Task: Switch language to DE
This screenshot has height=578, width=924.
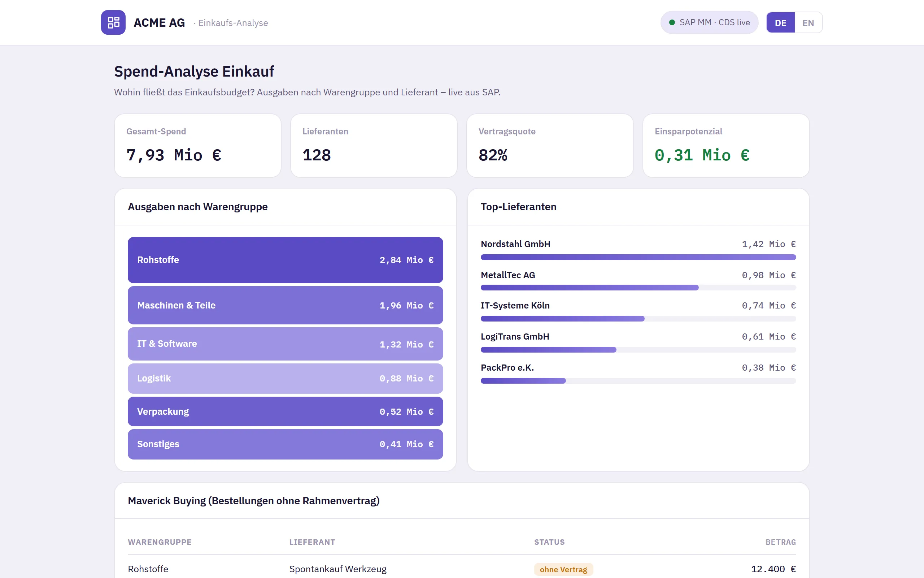Action: (x=780, y=22)
